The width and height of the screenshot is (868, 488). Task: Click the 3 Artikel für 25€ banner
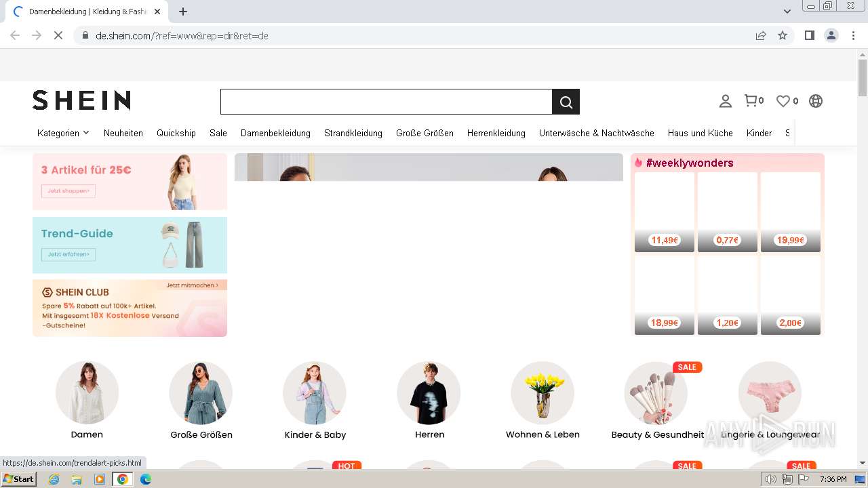[130, 182]
